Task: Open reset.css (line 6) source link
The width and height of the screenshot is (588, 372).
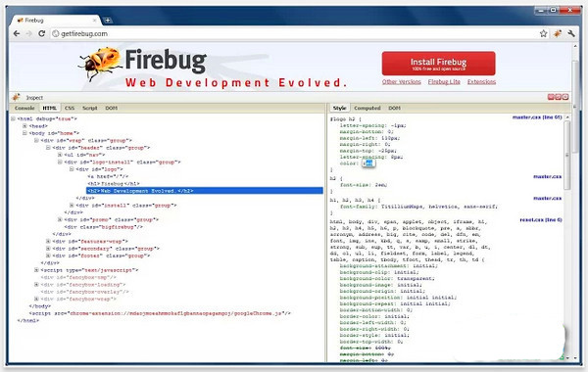Action: [x=541, y=220]
